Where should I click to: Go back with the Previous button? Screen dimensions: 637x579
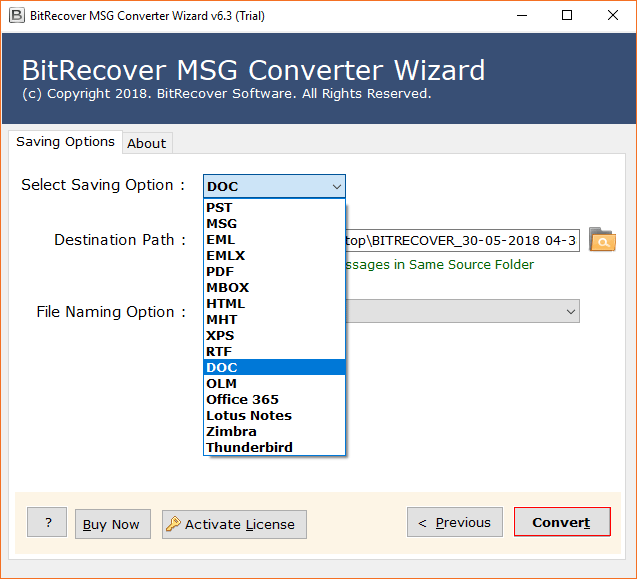455,522
